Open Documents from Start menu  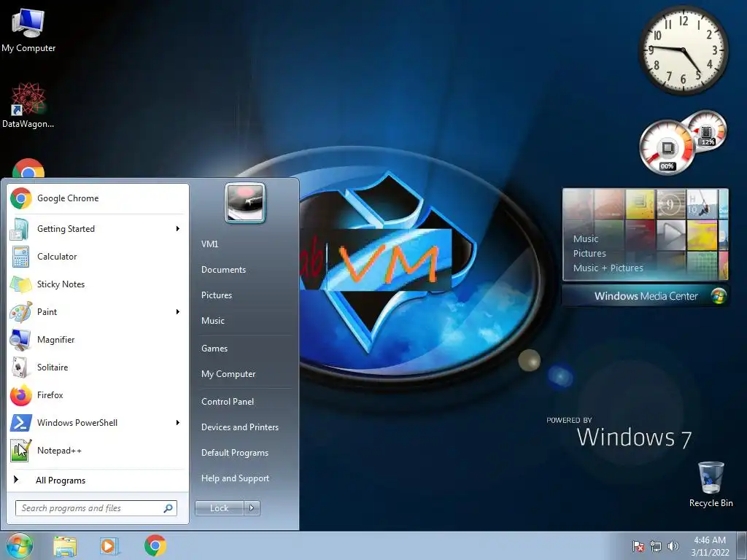tap(223, 270)
